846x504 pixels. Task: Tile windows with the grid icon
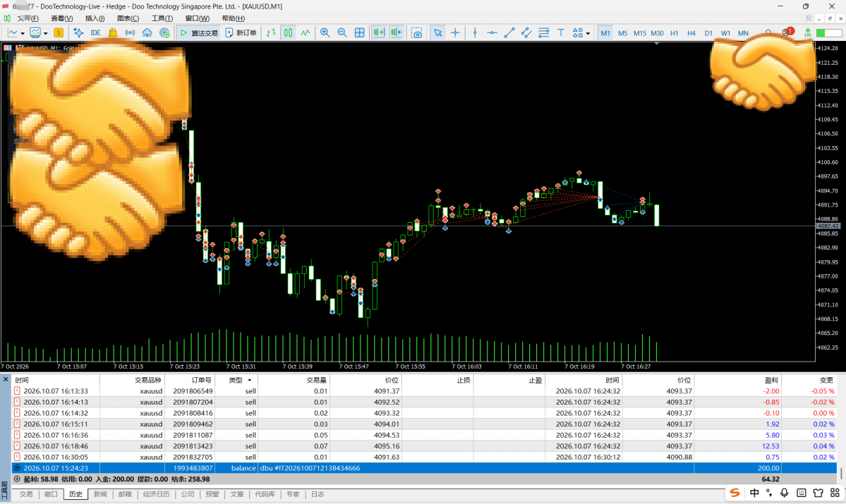359,33
